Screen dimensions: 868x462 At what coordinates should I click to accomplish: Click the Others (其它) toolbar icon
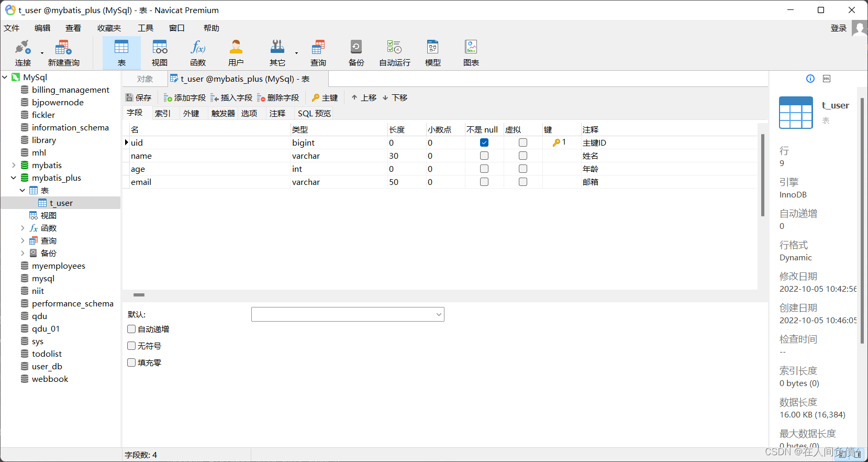[277, 53]
